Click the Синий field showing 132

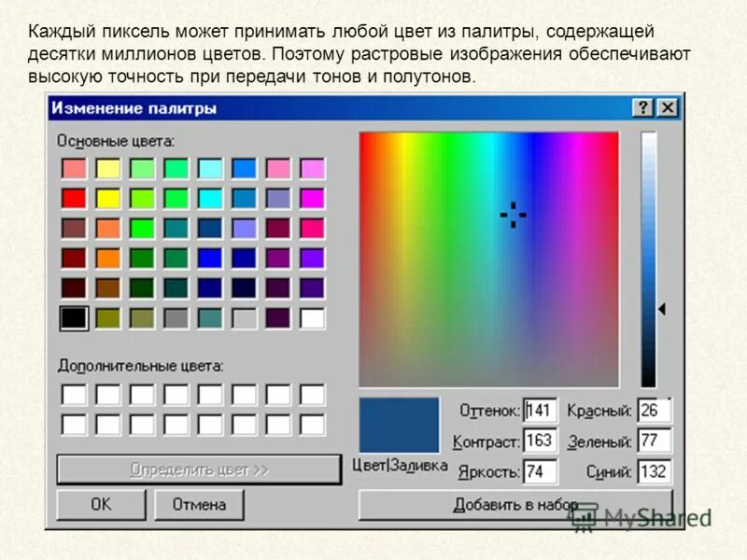655,471
